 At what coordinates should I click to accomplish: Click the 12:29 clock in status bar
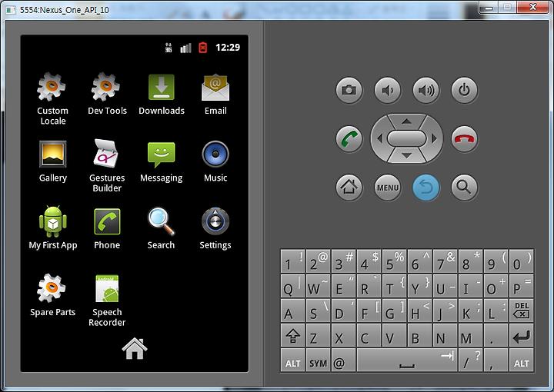click(x=228, y=48)
